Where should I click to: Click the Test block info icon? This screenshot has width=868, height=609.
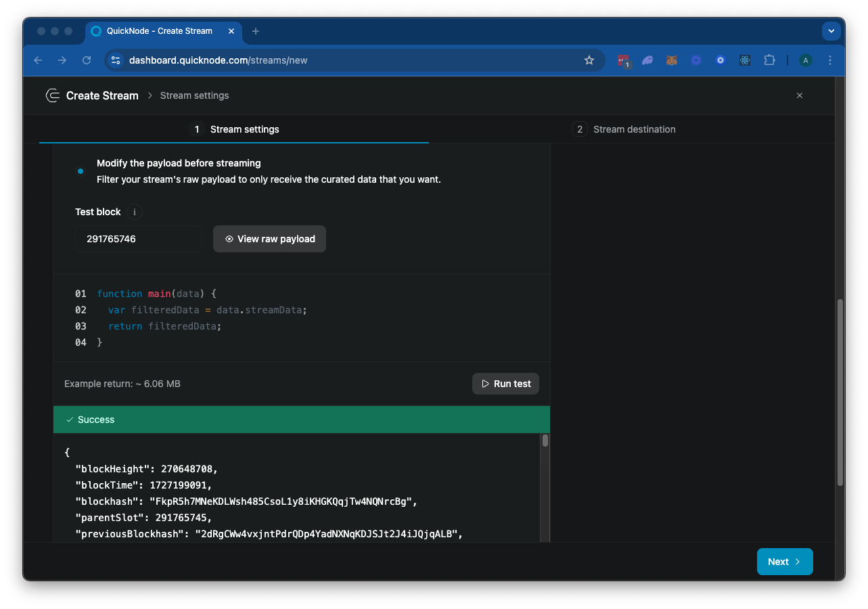(x=134, y=212)
